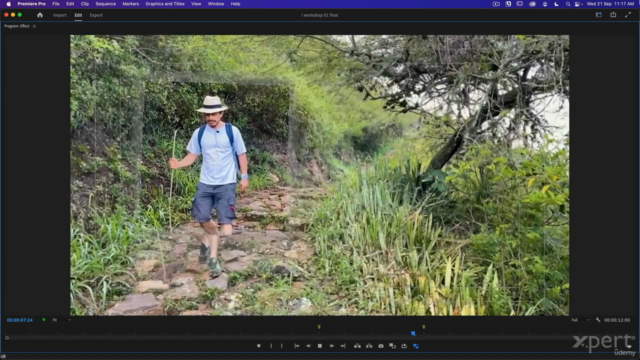
Task: Open the Clip menu
Action: (85, 4)
